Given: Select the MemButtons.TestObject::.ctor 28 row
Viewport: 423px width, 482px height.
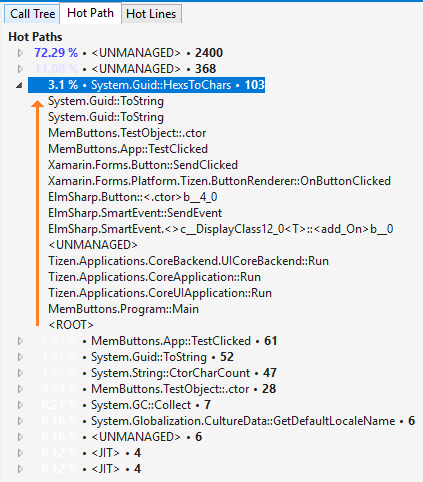Looking at the screenshot, I should [x=159, y=389].
